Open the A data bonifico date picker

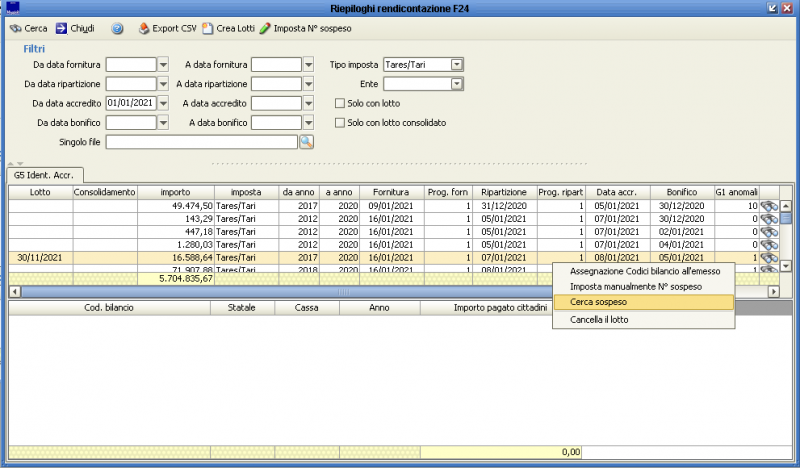tap(309, 123)
